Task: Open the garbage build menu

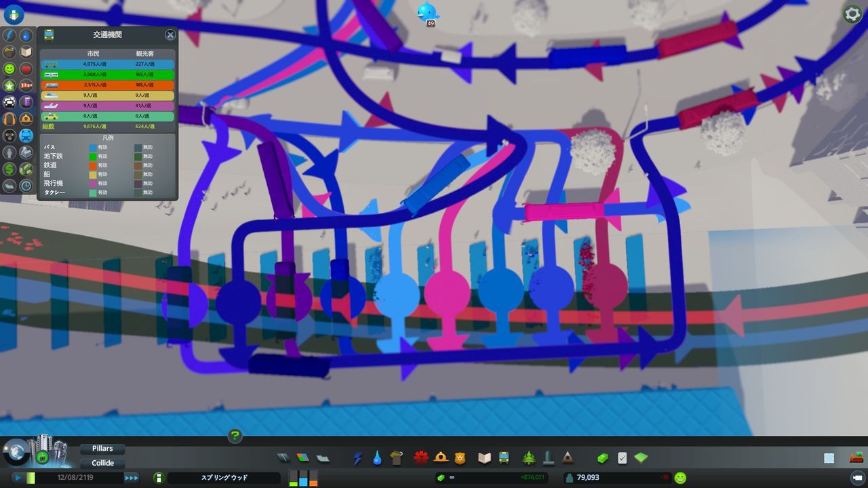Action: [397, 458]
